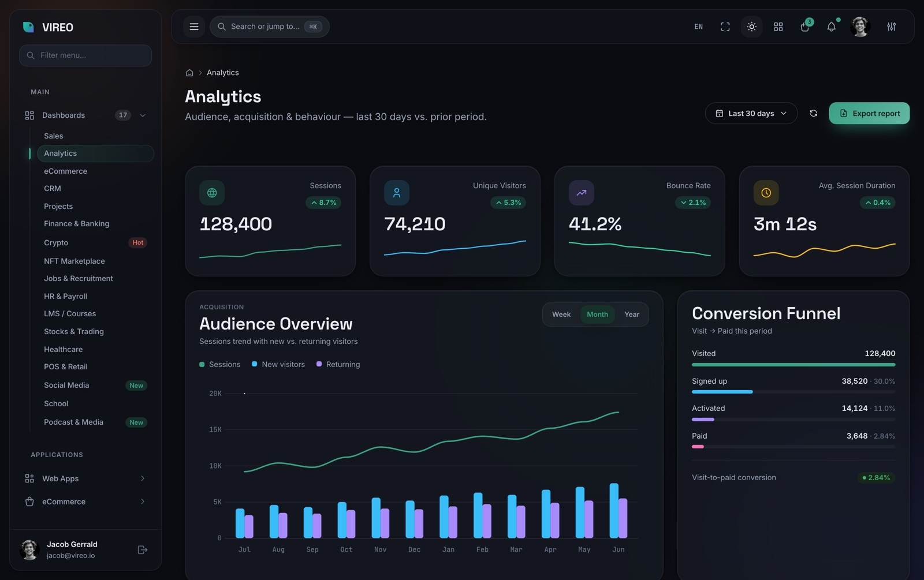Click the Paid funnel progress bar
Screen dimensions: 924x580
click(793, 447)
